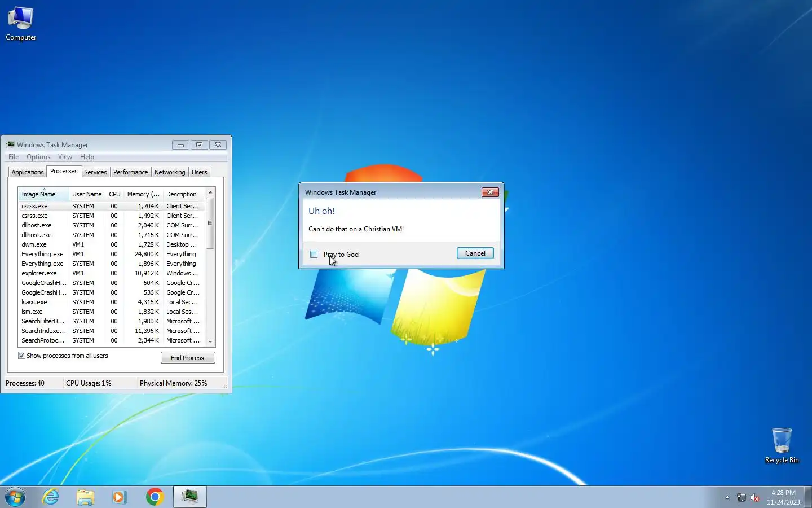Select dllhost.exe row using 2,040 K

pyautogui.click(x=112, y=225)
